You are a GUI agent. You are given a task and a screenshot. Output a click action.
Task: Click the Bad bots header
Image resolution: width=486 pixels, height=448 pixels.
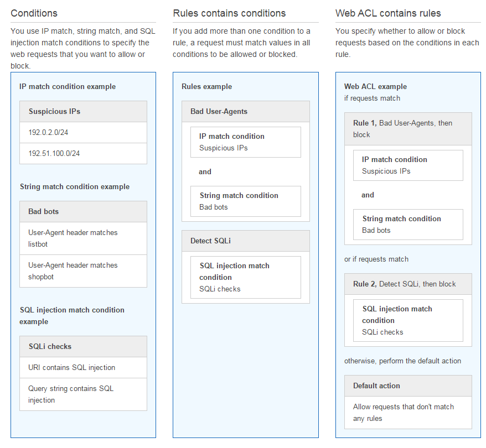83,211
